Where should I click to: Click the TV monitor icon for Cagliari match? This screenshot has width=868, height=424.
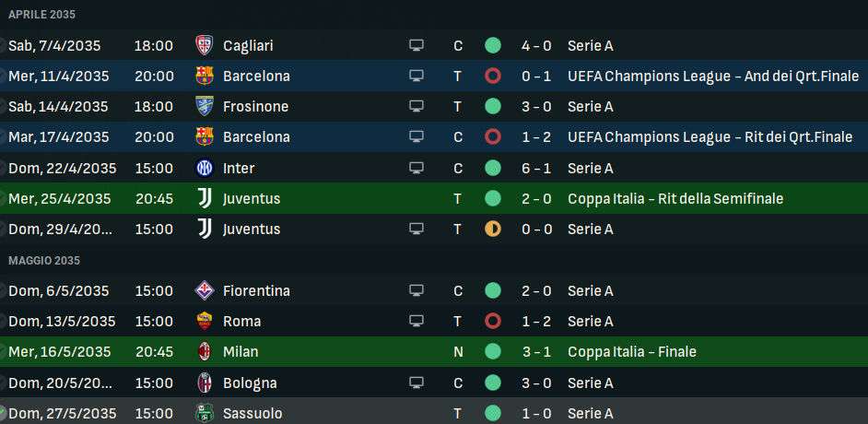coord(416,45)
